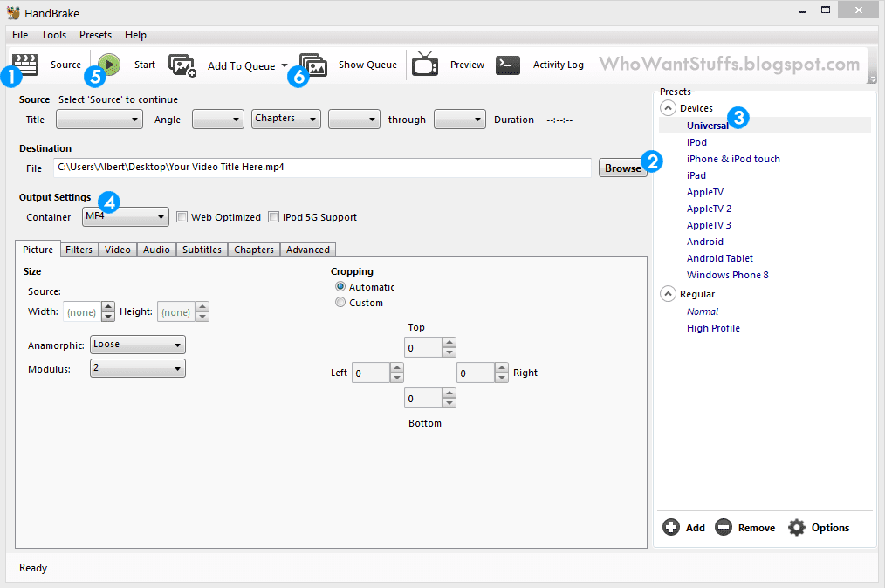Viewport: 885px width, 588px height.
Task: Add the current job via Add To Queue icon
Action: coord(182,65)
